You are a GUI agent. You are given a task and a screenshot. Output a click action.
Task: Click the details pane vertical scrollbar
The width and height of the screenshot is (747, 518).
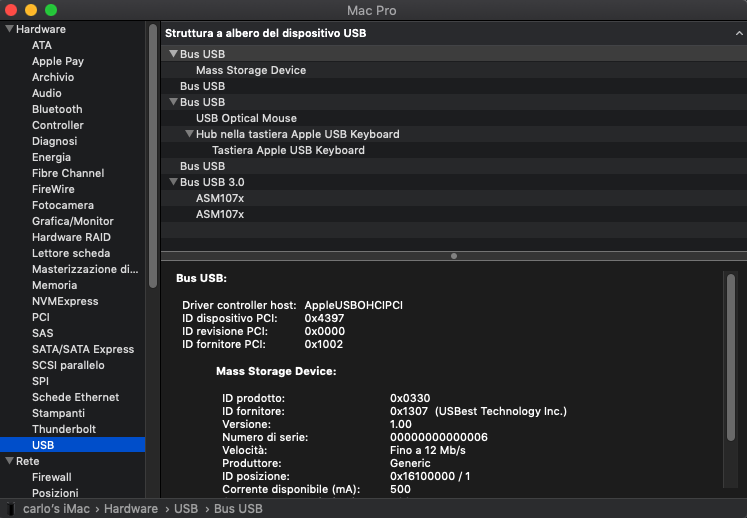[731, 357]
